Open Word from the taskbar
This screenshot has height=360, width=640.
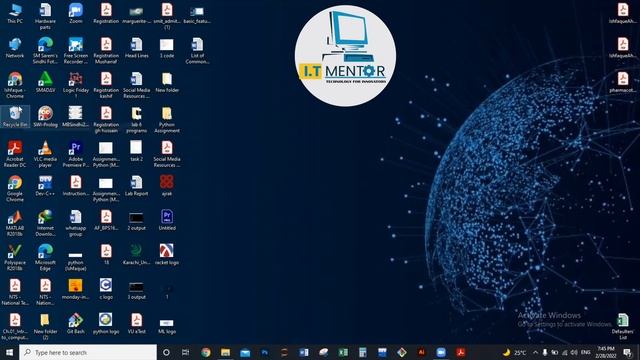[x=304, y=352]
